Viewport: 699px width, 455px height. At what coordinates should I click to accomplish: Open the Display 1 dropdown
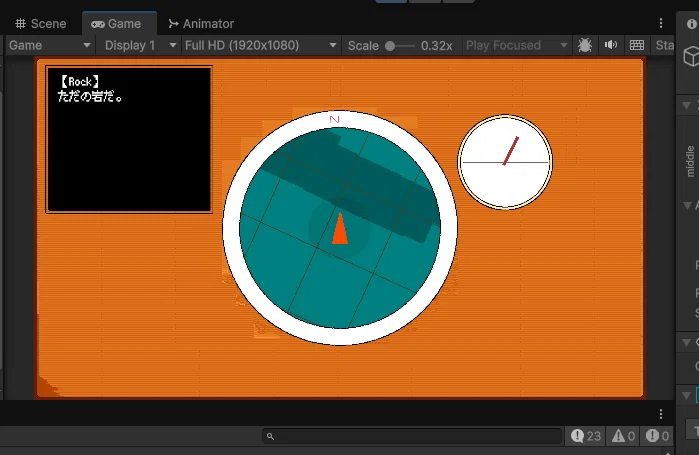[x=140, y=45]
